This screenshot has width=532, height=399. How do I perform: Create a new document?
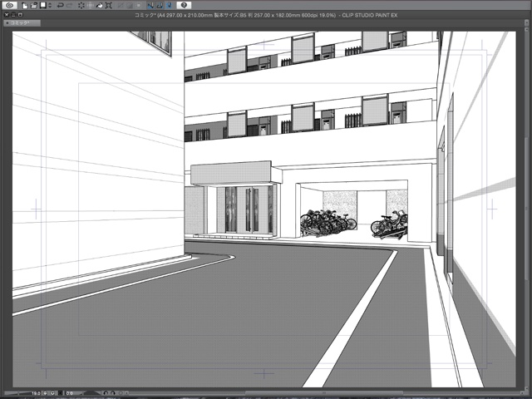24,5
